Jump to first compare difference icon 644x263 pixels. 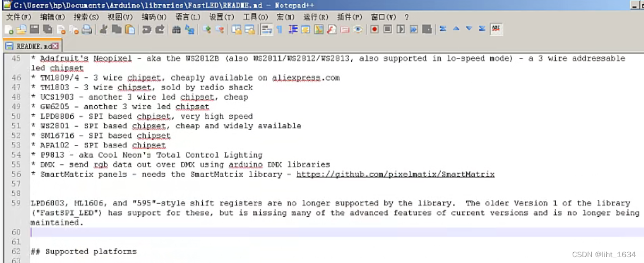coord(443,29)
